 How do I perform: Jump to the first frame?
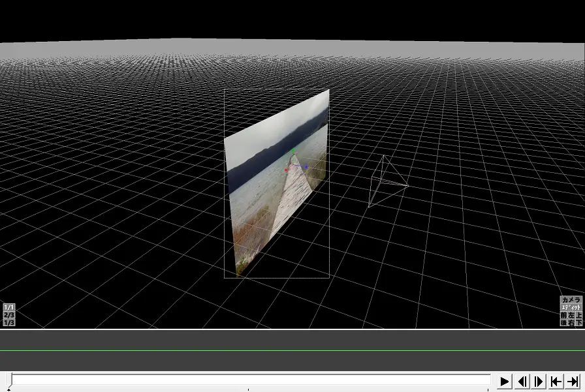pyautogui.click(x=556, y=382)
